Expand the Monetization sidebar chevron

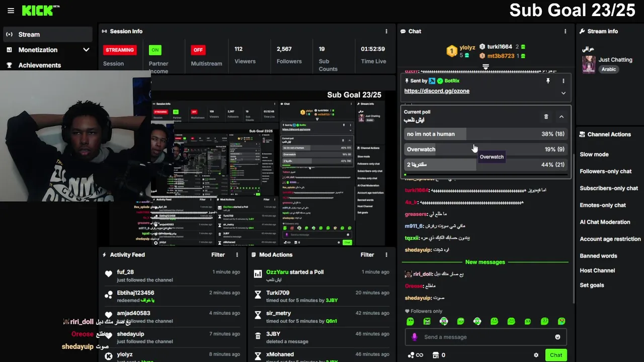[86, 50]
